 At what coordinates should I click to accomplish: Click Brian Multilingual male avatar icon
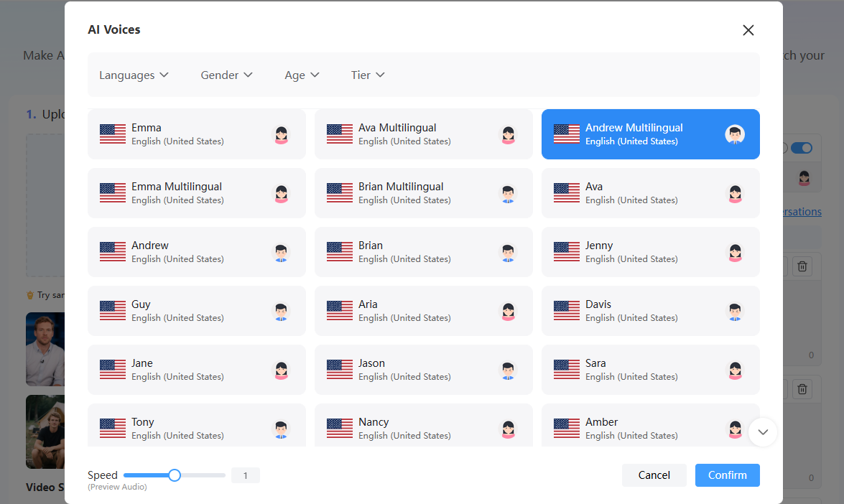point(508,193)
